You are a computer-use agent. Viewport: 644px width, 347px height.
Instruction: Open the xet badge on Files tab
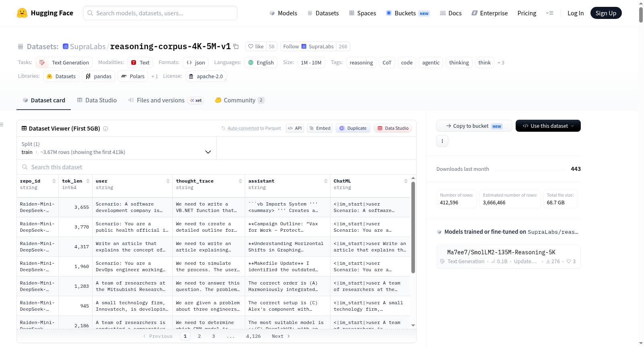point(196,100)
